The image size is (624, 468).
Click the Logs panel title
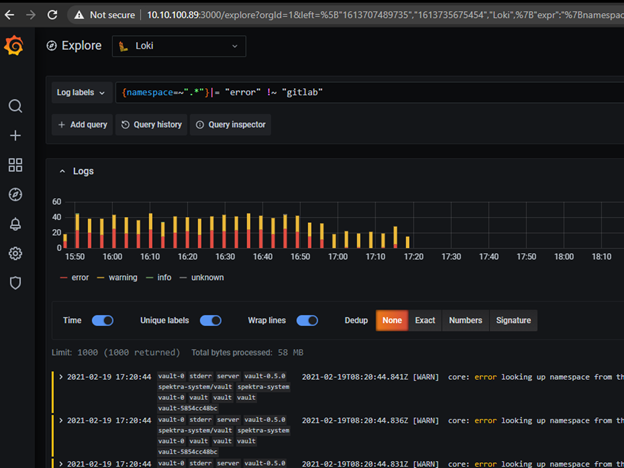(83, 171)
